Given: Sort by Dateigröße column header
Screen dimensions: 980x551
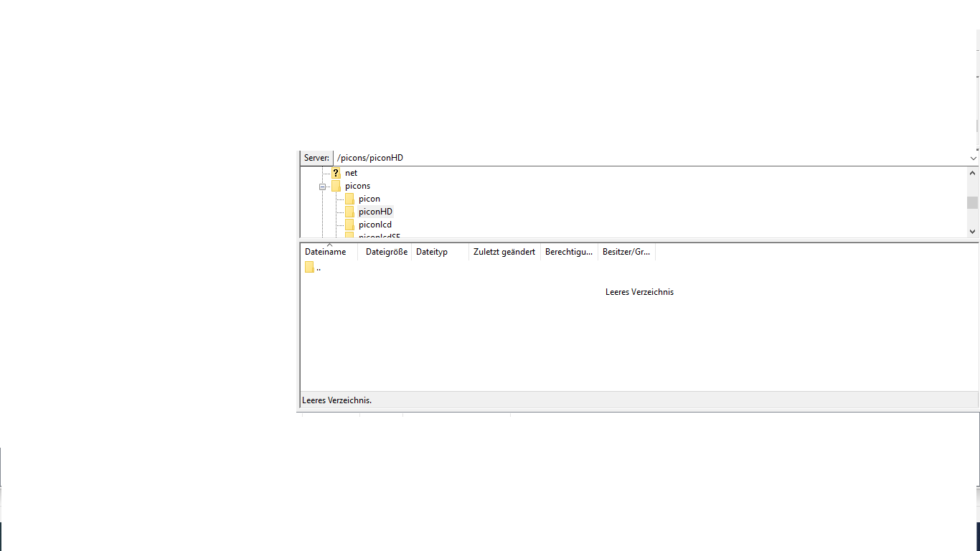Looking at the screenshot, I should [x=386, y=252].
